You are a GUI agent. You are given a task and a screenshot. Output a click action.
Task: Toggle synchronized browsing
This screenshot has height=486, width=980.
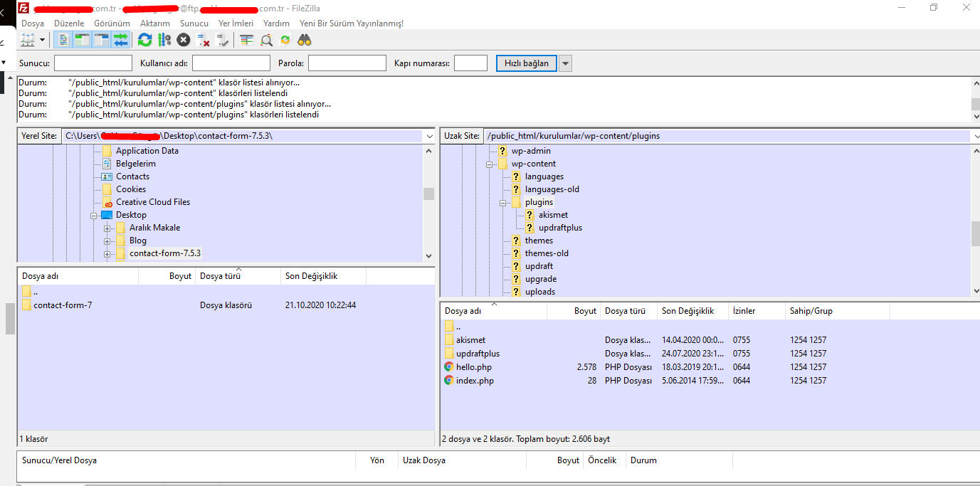click(x=285, y=40)
